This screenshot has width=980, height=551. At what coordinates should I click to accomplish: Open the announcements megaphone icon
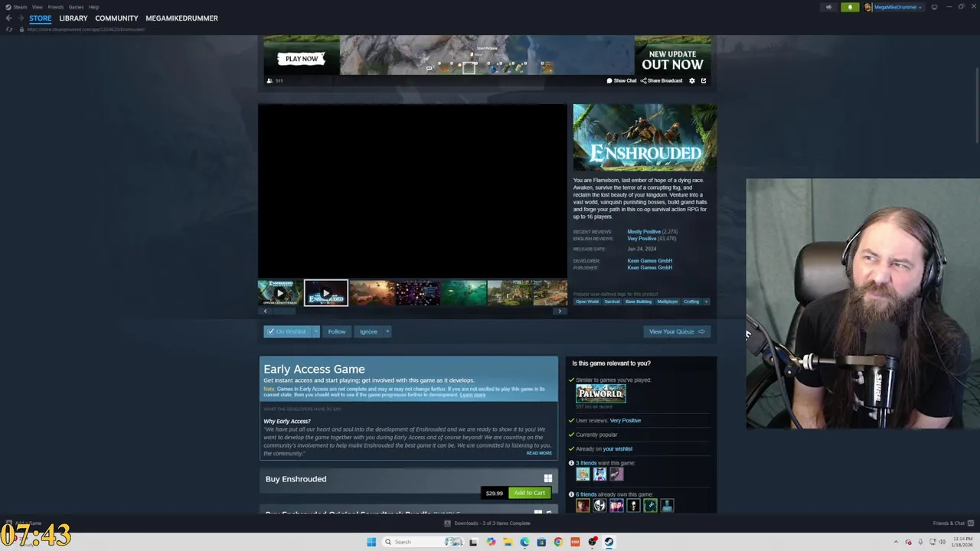tap(828, 7)
